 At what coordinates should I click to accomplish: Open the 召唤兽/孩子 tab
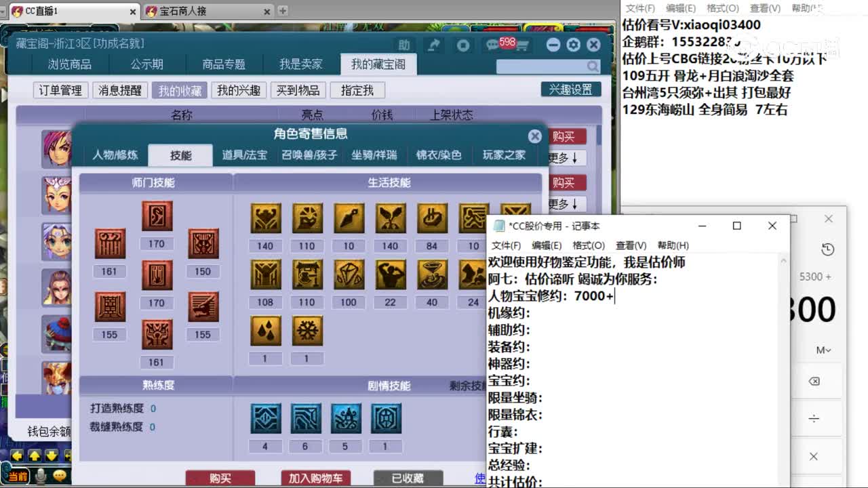[309, 155]
